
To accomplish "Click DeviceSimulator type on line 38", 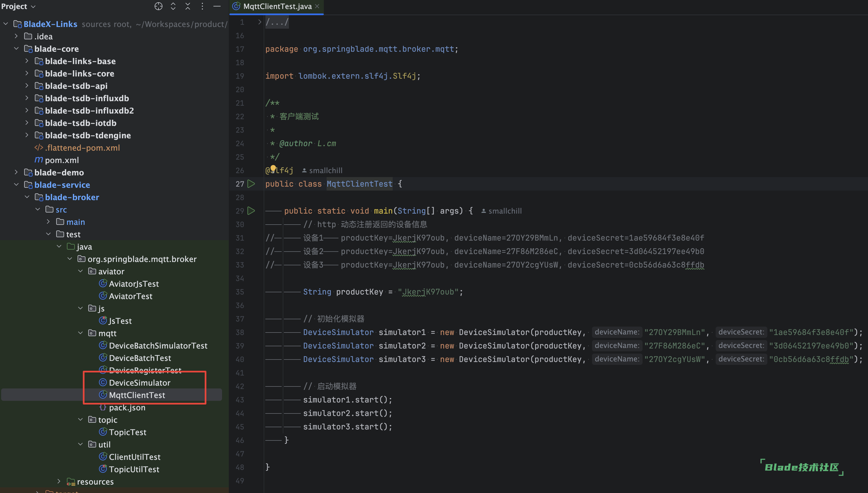I will (338, 332).
